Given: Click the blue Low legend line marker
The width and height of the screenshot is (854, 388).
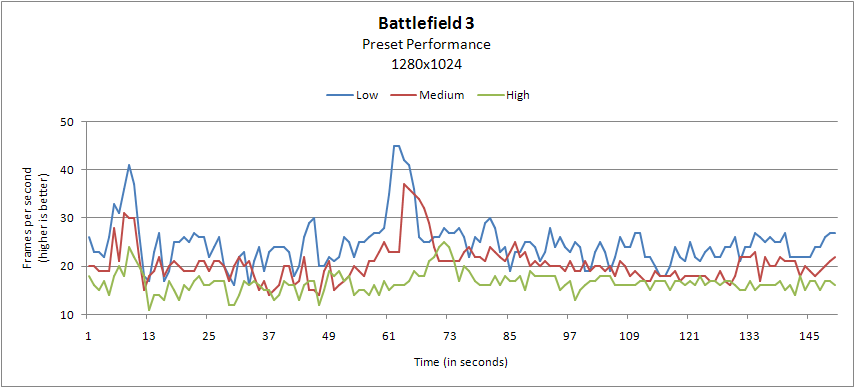Looking at the screenshot, I should point(339,95).
